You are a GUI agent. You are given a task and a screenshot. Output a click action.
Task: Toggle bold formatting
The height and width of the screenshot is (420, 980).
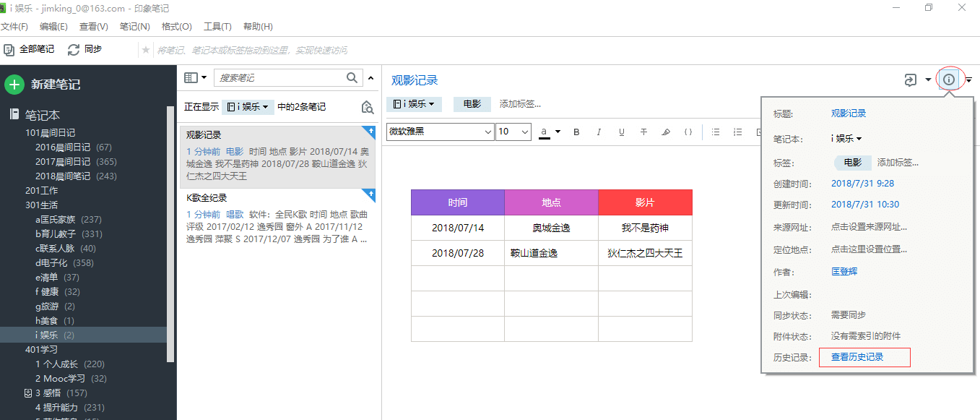pos(576,132)
